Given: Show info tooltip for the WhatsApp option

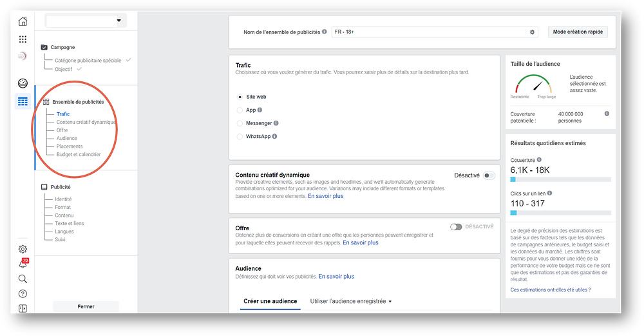Looking at the screenshot, I should pos(274,136).
